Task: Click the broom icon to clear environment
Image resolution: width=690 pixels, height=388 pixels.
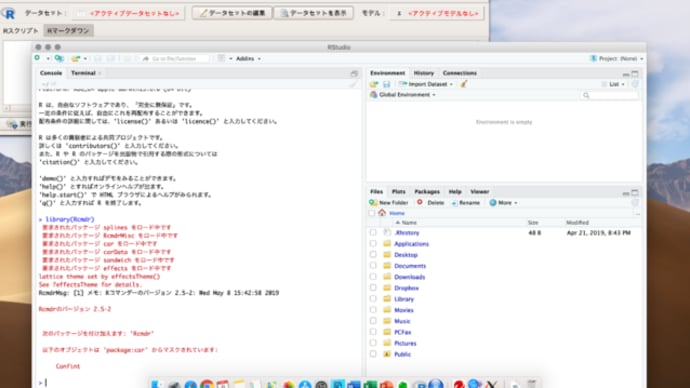Action: pyautogui.click(x=464, y=84)
